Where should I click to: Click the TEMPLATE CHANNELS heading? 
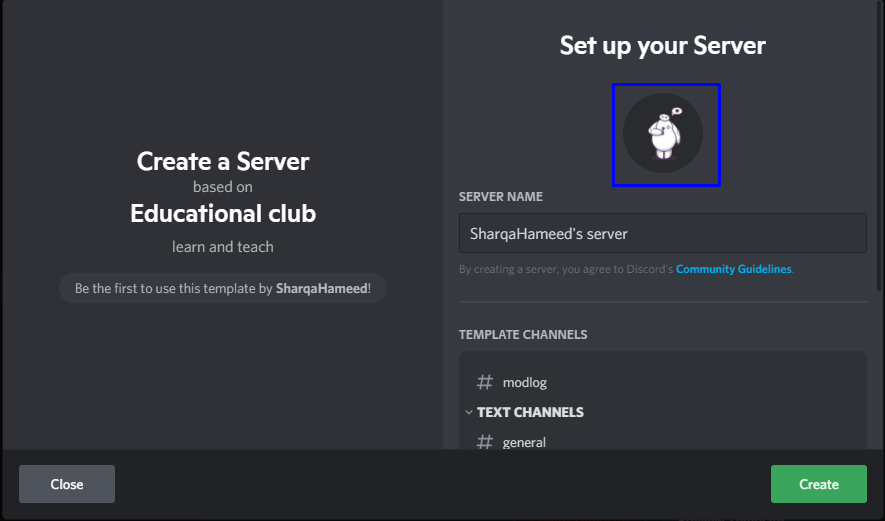pos(523,334)
